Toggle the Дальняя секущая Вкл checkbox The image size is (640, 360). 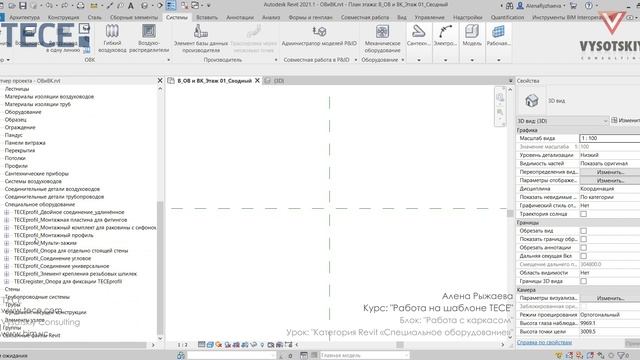(x=584, y=256)
